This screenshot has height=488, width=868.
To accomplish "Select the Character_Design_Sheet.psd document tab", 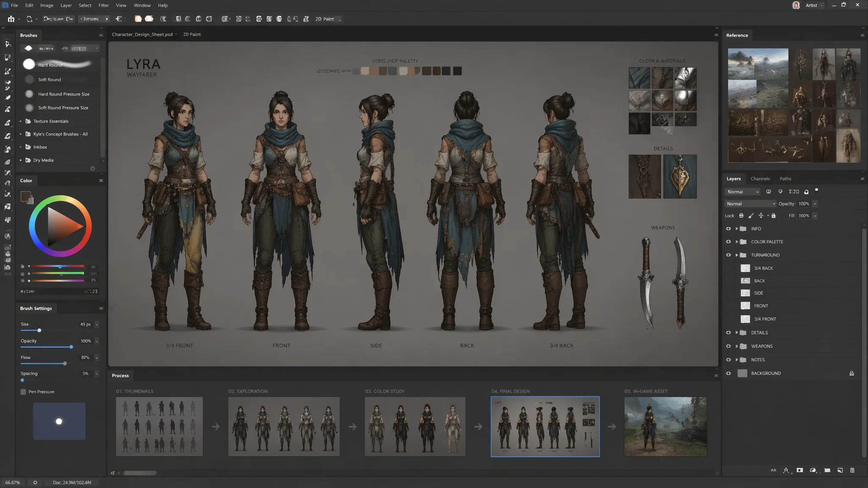I will 142,34.
